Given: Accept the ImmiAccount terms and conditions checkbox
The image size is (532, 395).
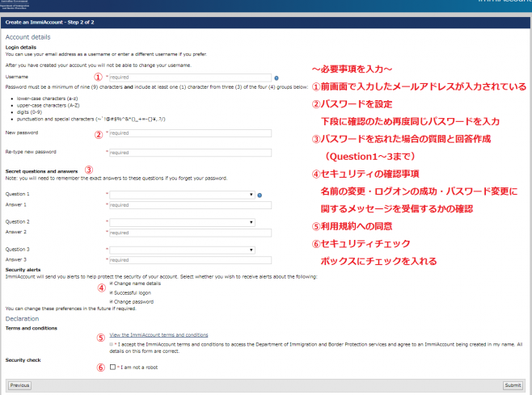Looking at the screenshot, I should point(113,343).
